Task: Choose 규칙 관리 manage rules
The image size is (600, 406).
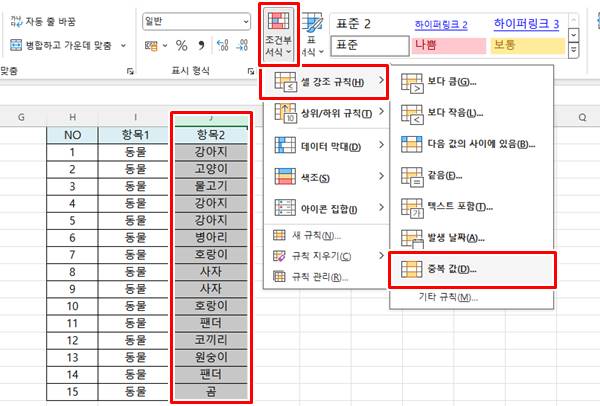Action: point(325,276)
